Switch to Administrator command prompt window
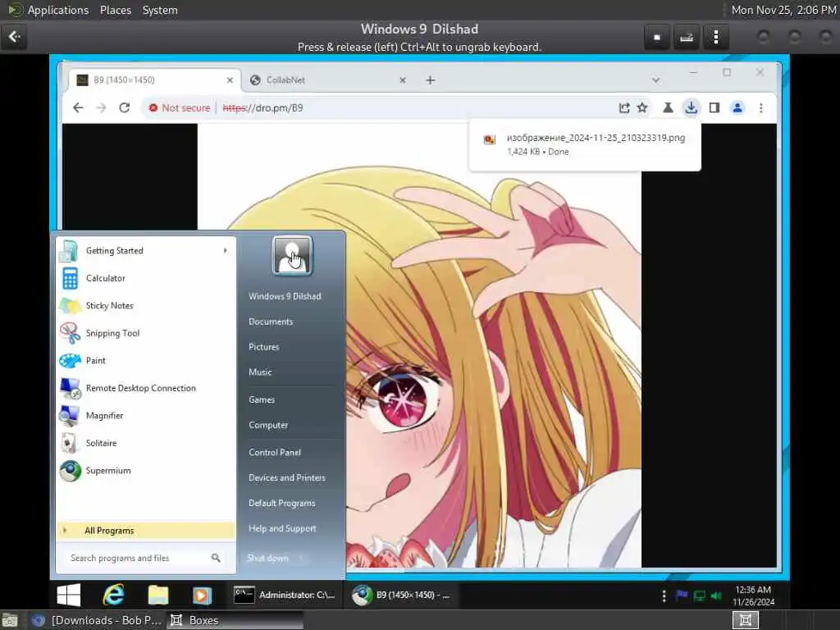Screen dimensions: 840x630 pyautogui.click(x=285, y=596)
